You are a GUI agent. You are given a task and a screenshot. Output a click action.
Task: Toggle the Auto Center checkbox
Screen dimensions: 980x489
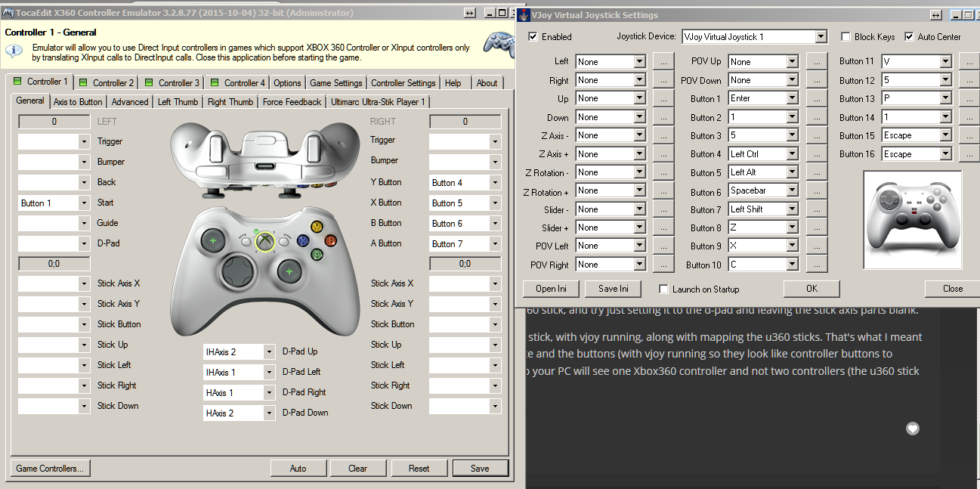point(909,36)
